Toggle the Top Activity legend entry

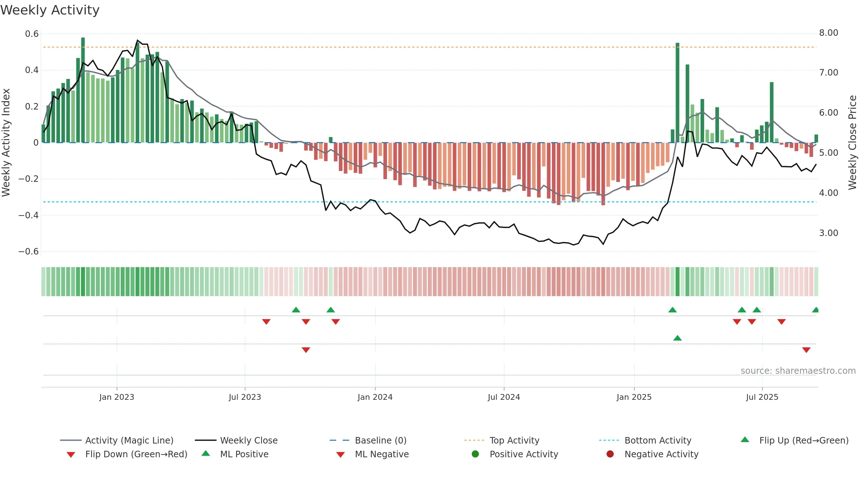click(x=502, y=440)
